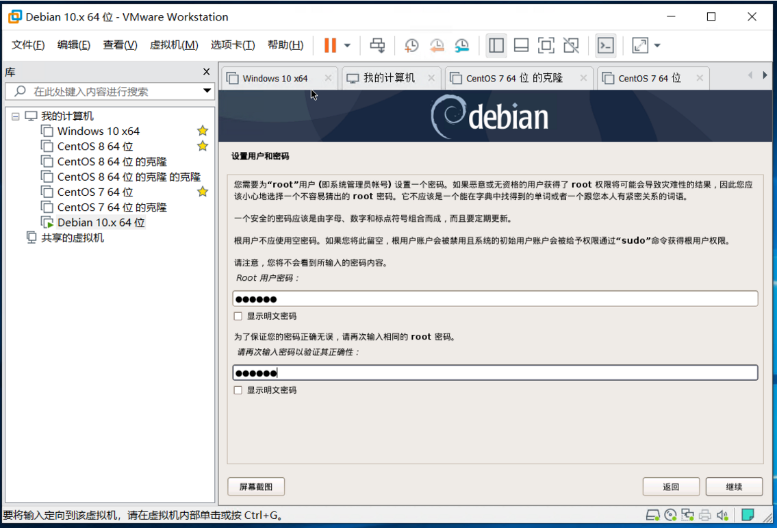Click 屏幕截图 to capture the installer screen
Screen dimensions: 777x532
257,486
